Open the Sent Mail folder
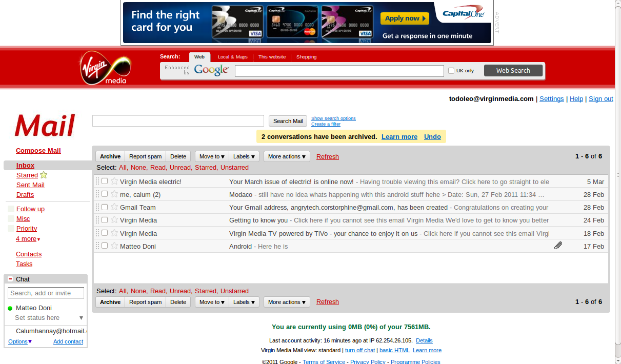The width and height of the screenshot is (621, 364). click(x=30, y=185)
